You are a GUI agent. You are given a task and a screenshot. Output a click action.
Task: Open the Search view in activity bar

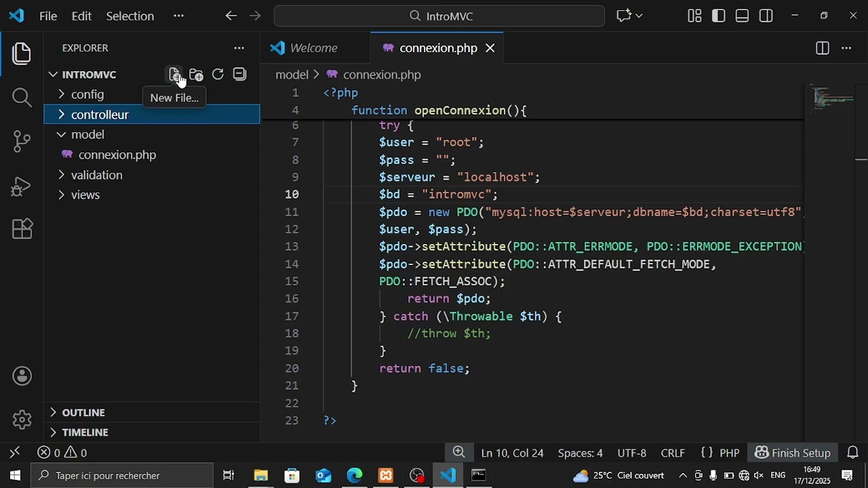click(x=22, y=98)
